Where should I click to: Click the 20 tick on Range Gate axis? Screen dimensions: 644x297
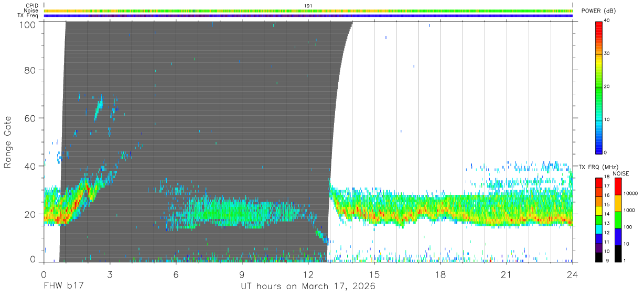click(x=30, y=214)
